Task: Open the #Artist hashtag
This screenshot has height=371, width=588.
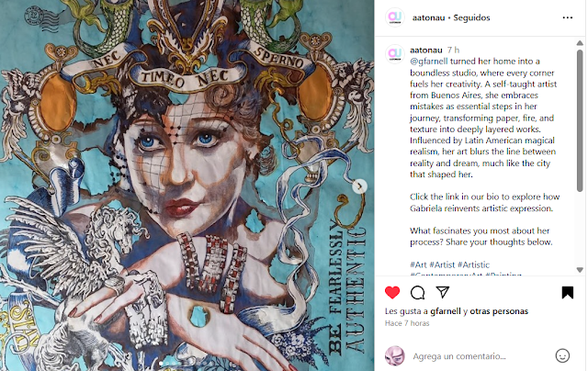Action: point(442,264)
